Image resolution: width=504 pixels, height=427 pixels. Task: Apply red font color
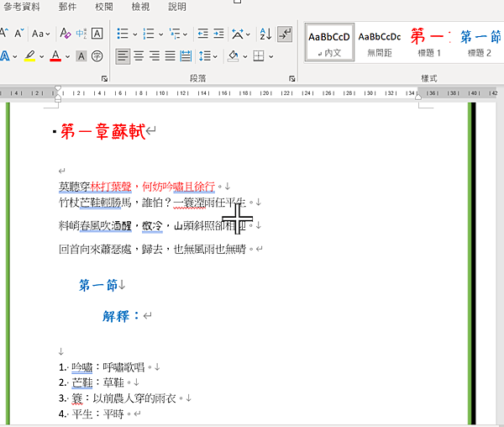click(x=55, y=56)
